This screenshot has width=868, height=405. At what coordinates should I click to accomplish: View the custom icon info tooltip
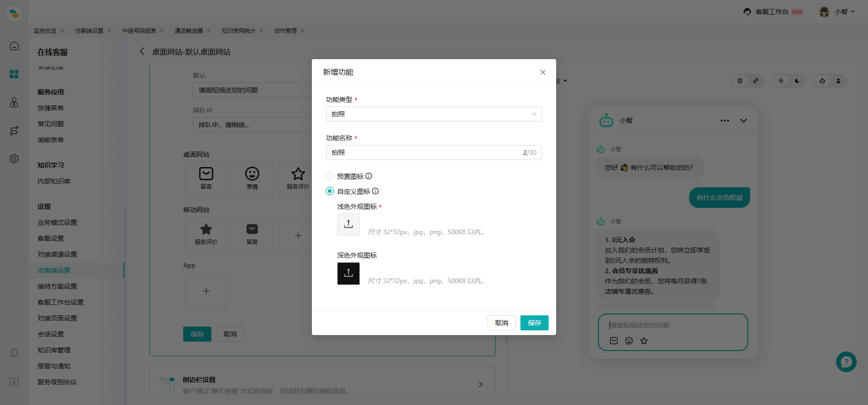375,191
